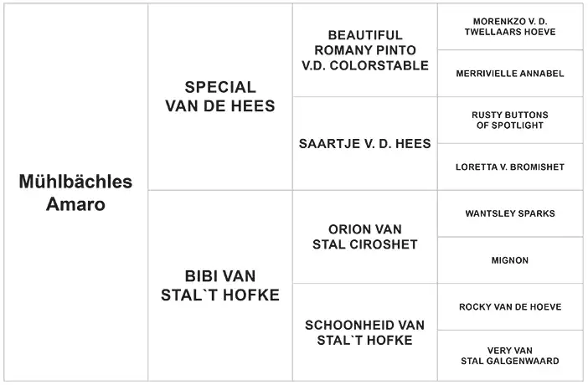This screenshot has width=588, height=385.
Task: Click the Wantsley Sparks cell
Action: pos(510,213)
